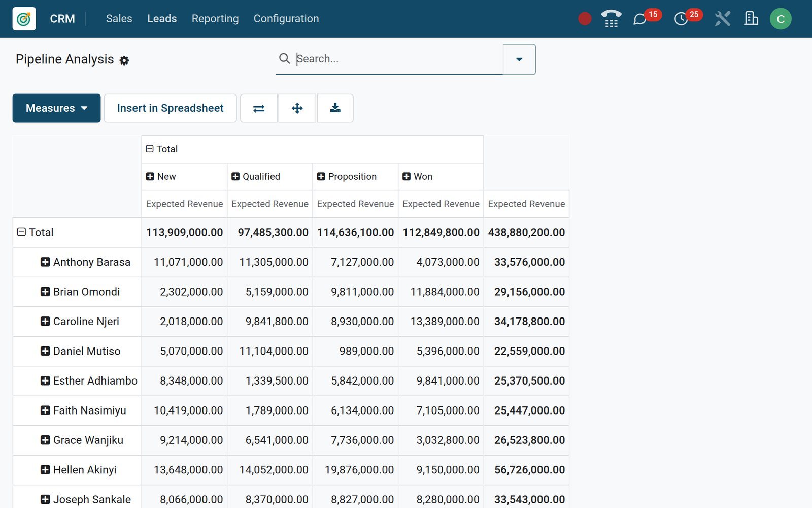Focus the Search input field

coord(398,59)
